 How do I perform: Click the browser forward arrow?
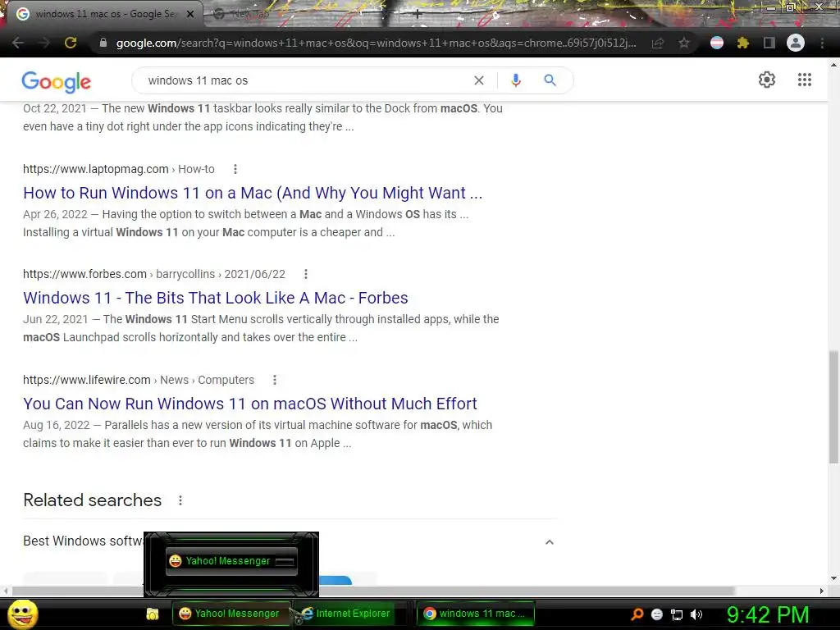click(44, 43)
